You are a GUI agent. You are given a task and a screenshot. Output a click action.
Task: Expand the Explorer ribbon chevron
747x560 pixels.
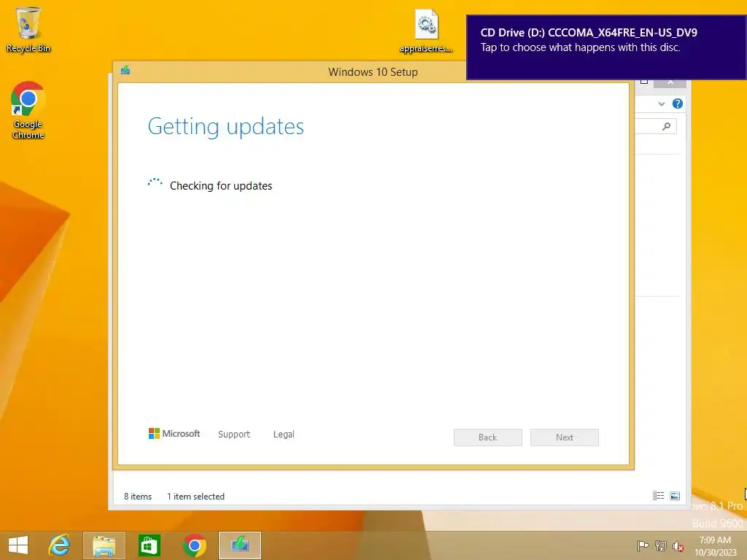(661, 104)
